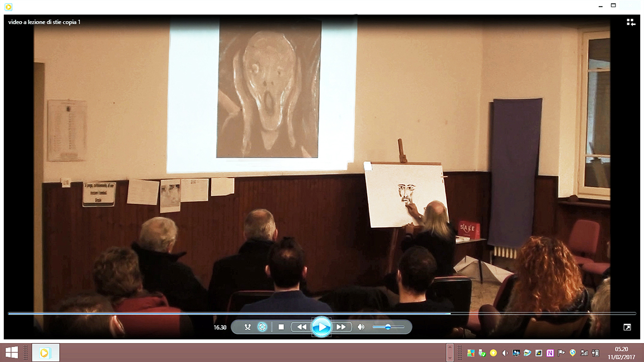Mute the player sound
644x362 pixels.
(x=361, y=327)
